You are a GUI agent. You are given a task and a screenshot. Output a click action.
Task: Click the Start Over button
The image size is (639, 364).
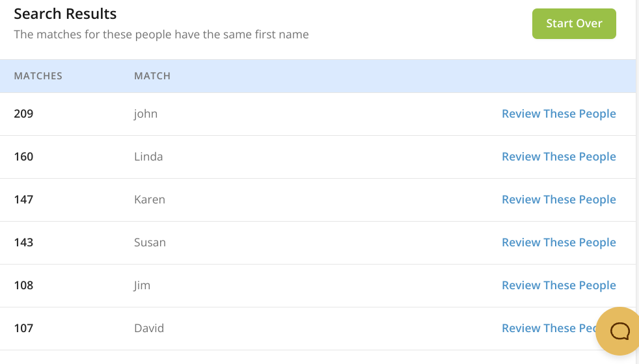click(574, 23)
